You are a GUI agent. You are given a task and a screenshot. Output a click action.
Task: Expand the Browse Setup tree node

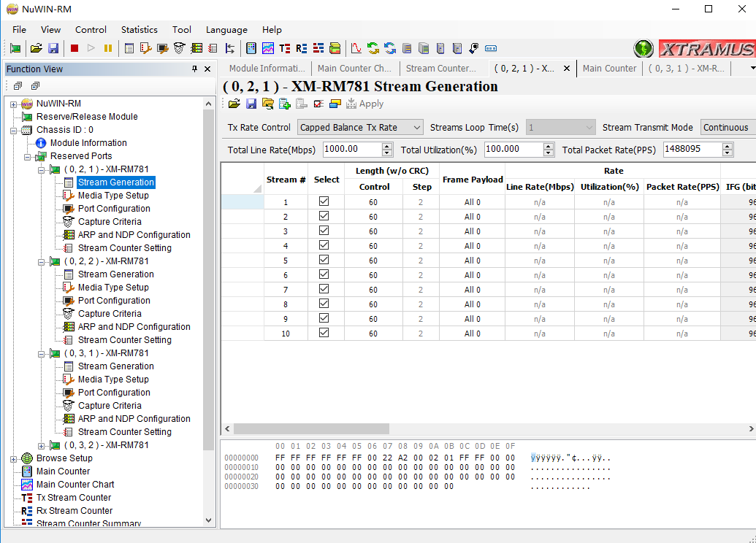tap(13, 459)
